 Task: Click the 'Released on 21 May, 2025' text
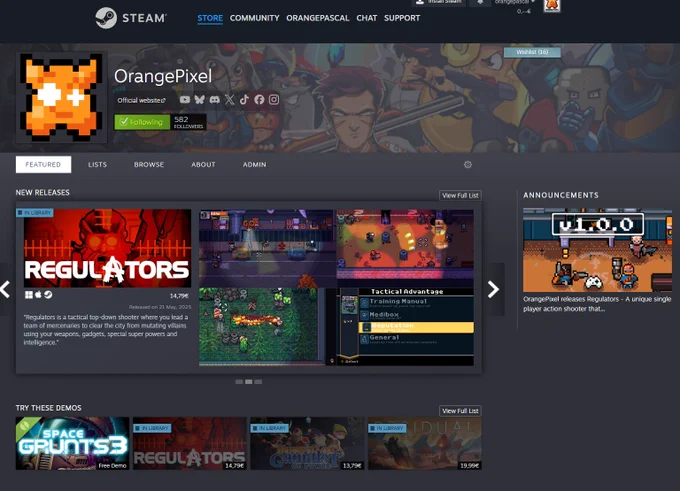click(160, 307)
